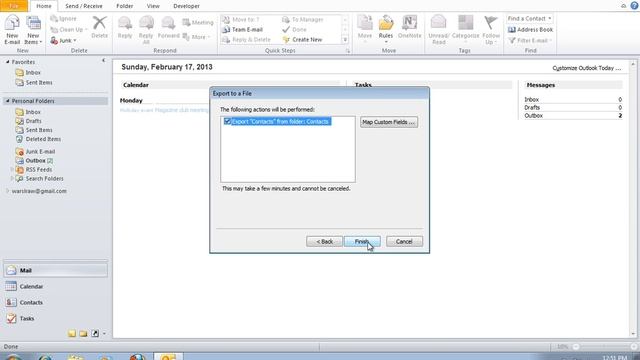640x360 pixels.
Task: Click the Ignore conversation icon
Action: (63, 19)
